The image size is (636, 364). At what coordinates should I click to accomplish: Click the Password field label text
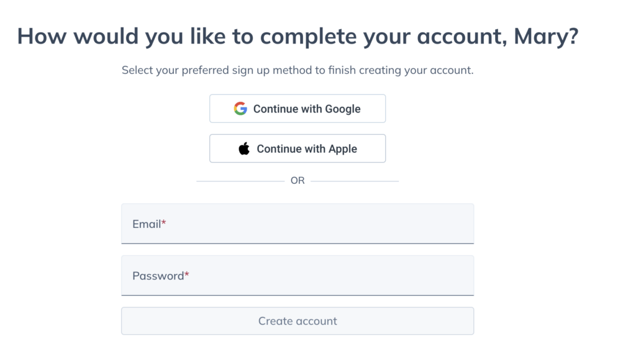coord(158,276)
